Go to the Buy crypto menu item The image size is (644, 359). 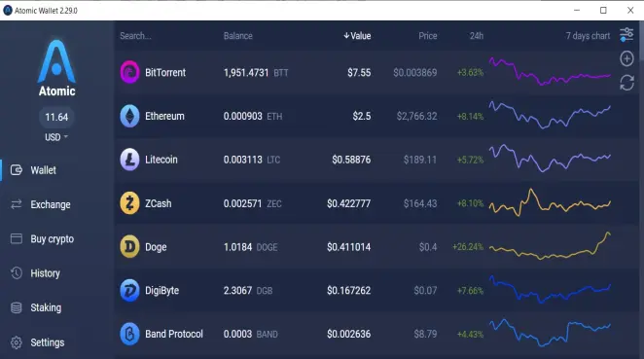click(x=53, y=239)
